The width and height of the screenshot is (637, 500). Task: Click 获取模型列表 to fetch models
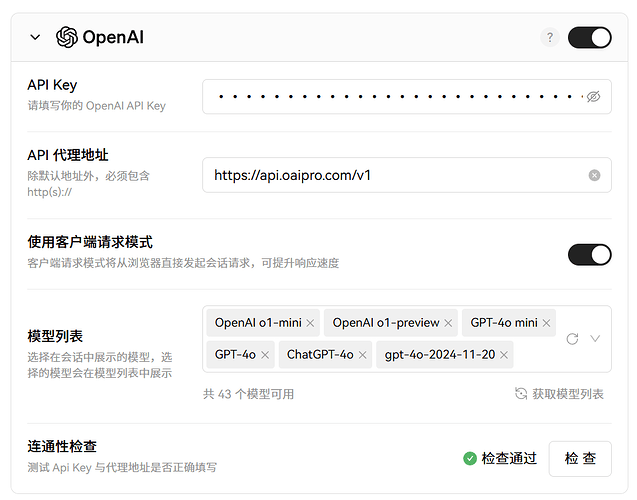click(x=559, y=394)
